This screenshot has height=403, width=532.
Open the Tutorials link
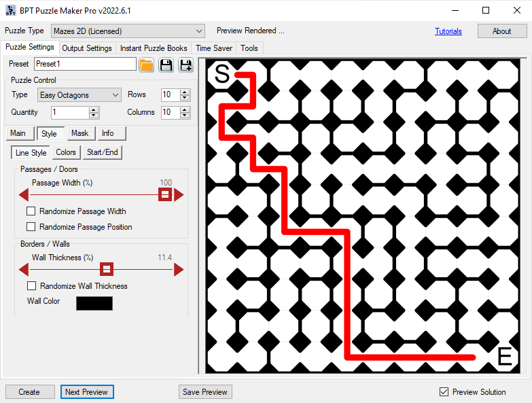pyautogui.click(x=448, y=31)
